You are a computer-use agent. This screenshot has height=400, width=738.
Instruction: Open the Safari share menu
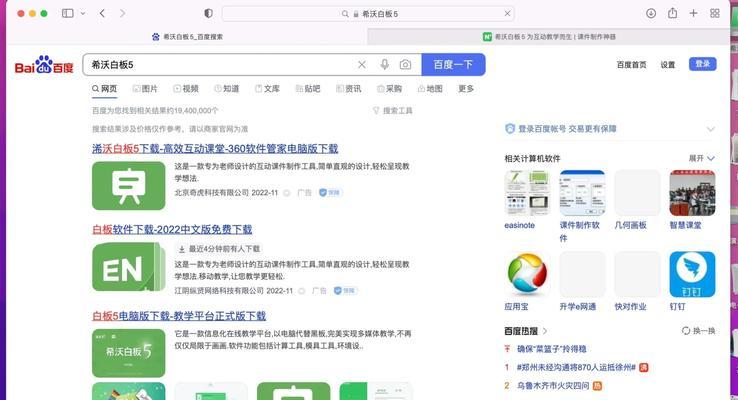(673, 13)
